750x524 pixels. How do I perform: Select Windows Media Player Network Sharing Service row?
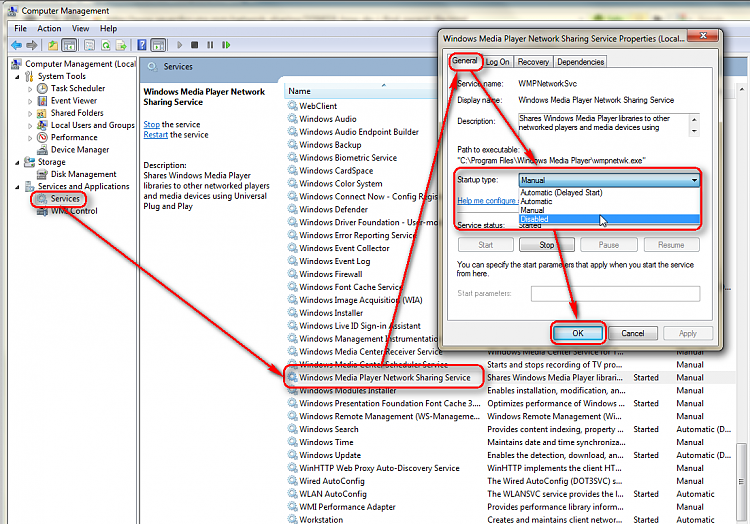coord(509,378)
